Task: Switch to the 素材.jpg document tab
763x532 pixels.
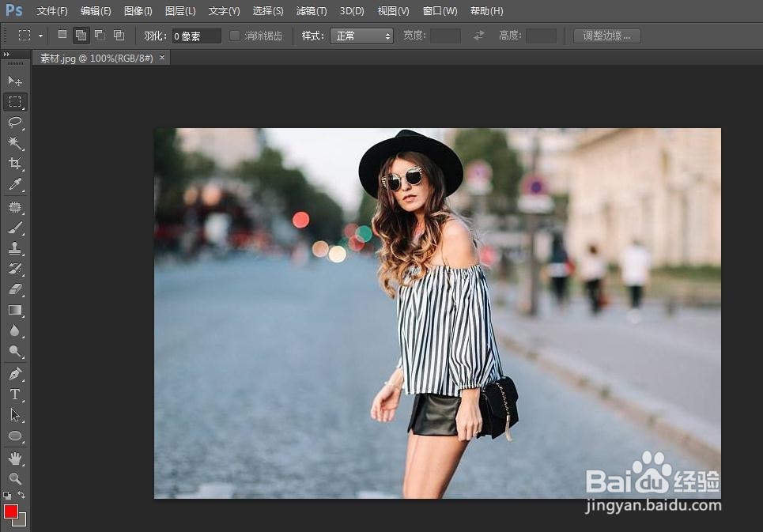Action: [96, 58]
